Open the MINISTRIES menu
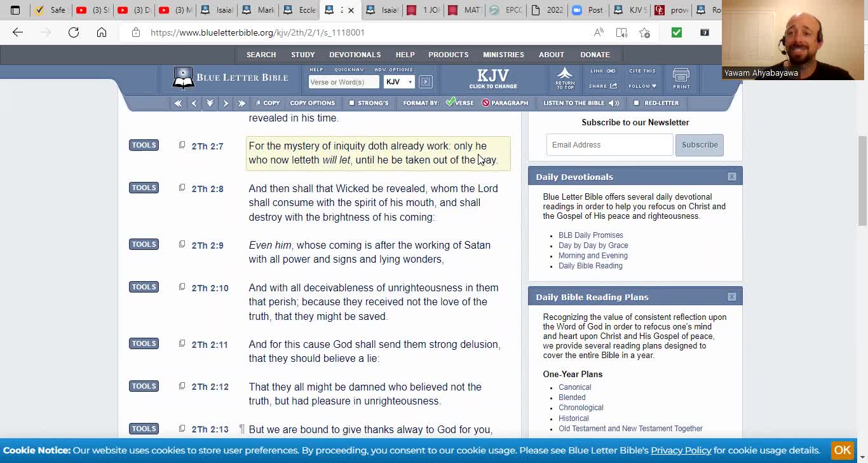 [x=503, y=55]
